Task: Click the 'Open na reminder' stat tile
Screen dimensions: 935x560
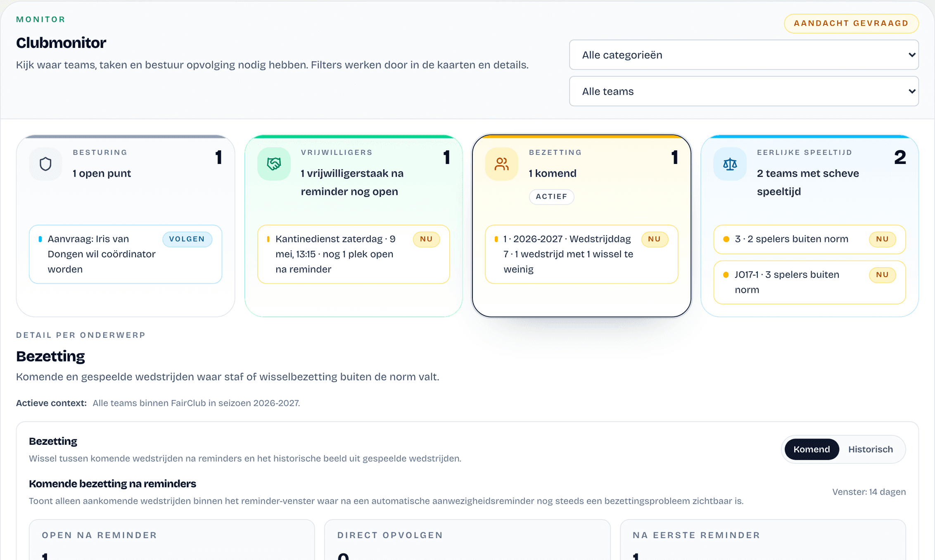Action: click(172, 540)
